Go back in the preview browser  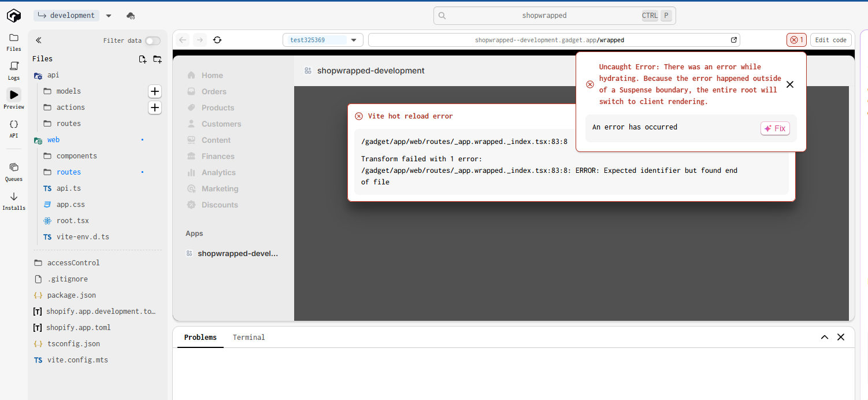click(x=183, y=40)
